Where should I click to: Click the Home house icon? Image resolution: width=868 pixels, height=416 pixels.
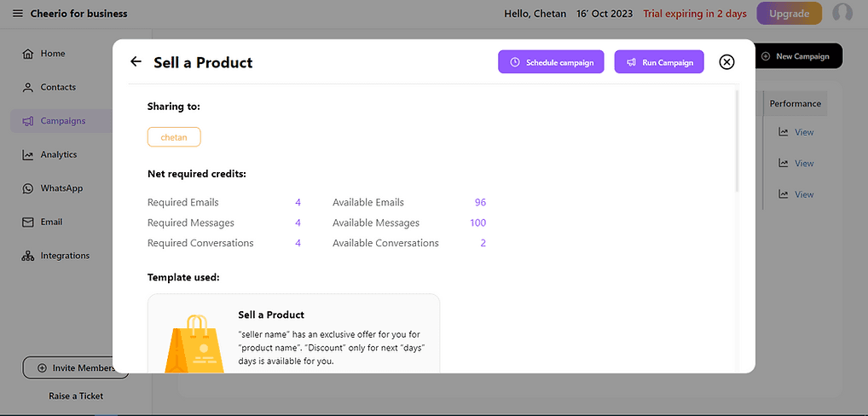click(27, 54)
